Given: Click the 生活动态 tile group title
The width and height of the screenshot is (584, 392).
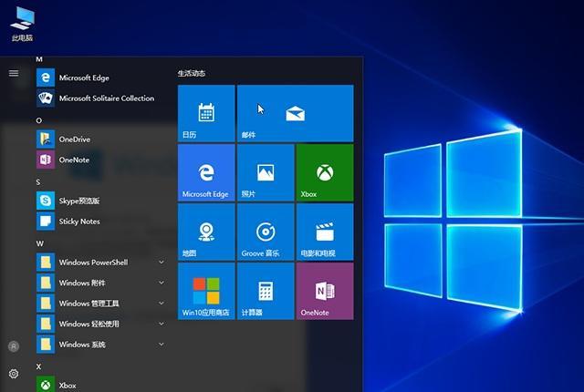Looking at the screenshot, I should point(192,73).
